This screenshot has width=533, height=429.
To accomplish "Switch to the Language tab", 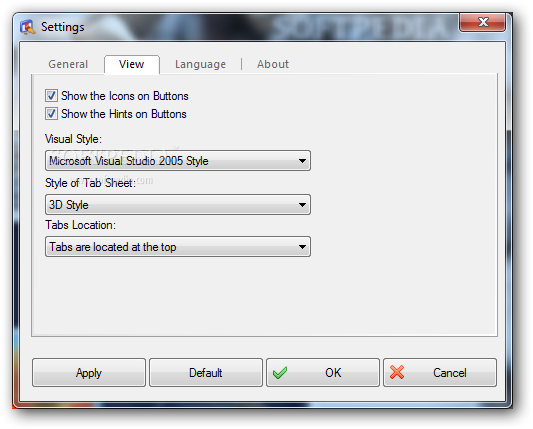I will tap(201, 64).
